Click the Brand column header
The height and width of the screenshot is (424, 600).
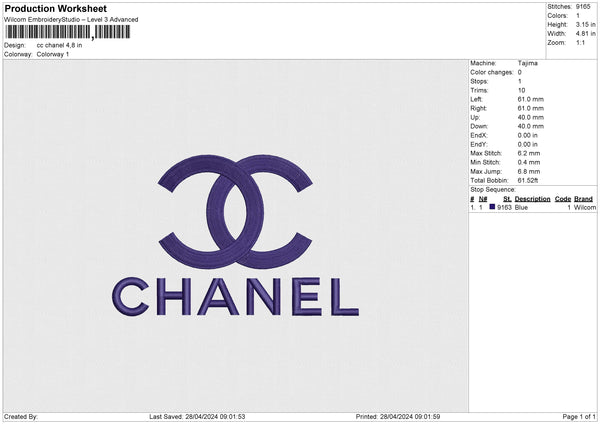point(584,199)
